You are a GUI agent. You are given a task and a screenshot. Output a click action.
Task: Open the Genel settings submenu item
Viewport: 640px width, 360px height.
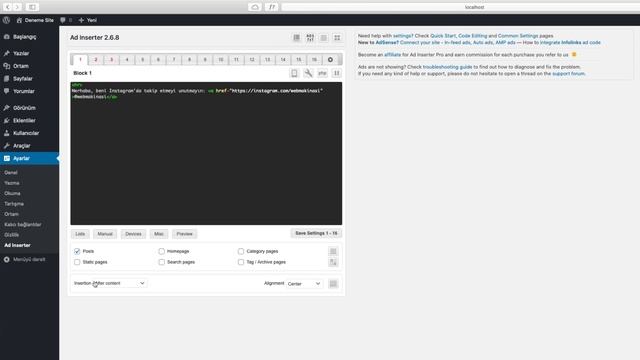pos(11,173)
